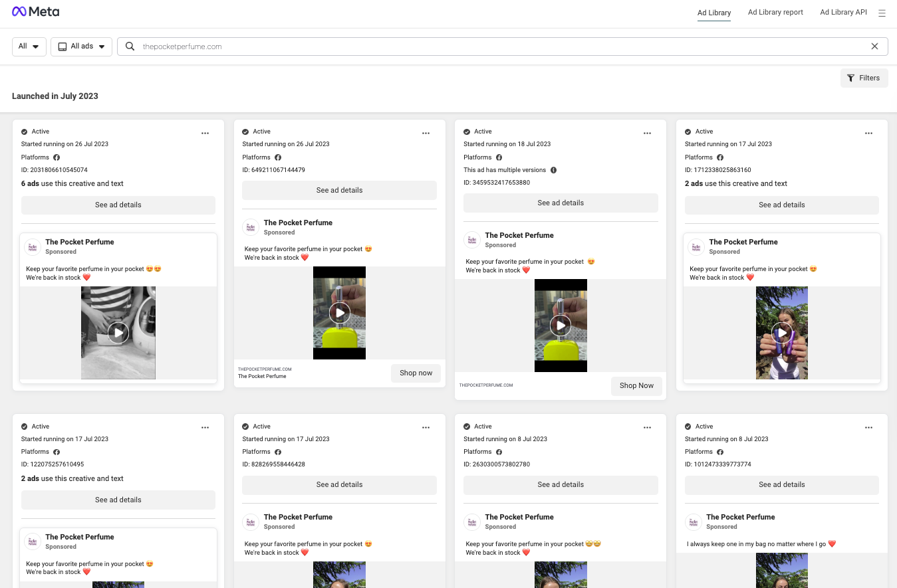
Task: Click the info icon next to 'This ad has multiple versions'
Action: click(553, 170)
